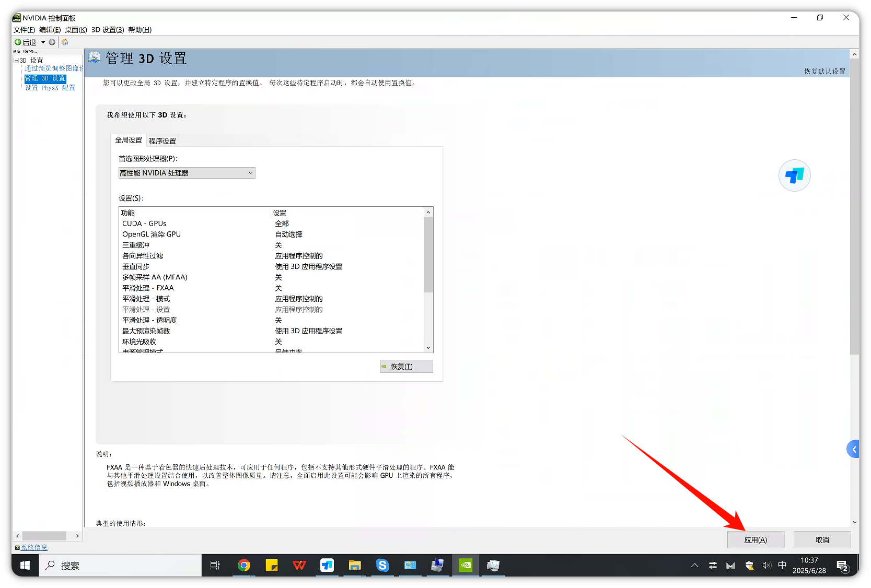Open the 首选图形处理器 dropdown

click(187, 173)
